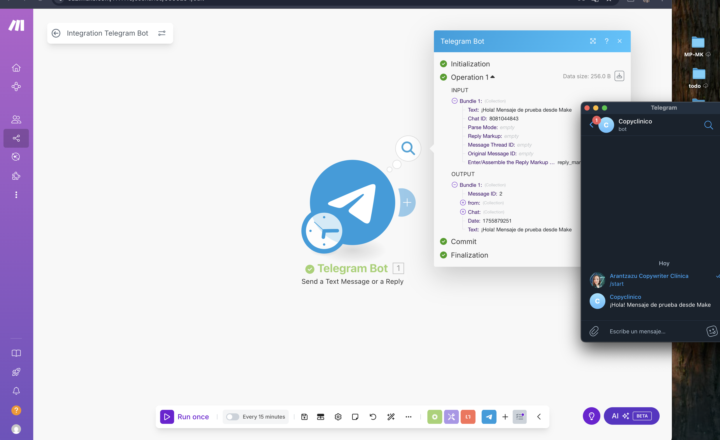The width and height of the screenshot is (720, 440).
Task: Click swap icon next to scenario name
Action: pyautogui.click(x=162, y=33)
